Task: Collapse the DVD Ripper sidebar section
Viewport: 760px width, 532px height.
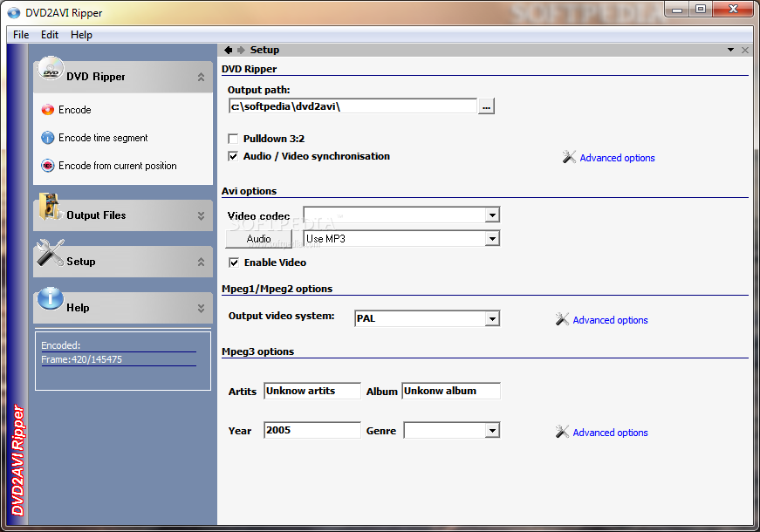Action: tap(202, 77)
